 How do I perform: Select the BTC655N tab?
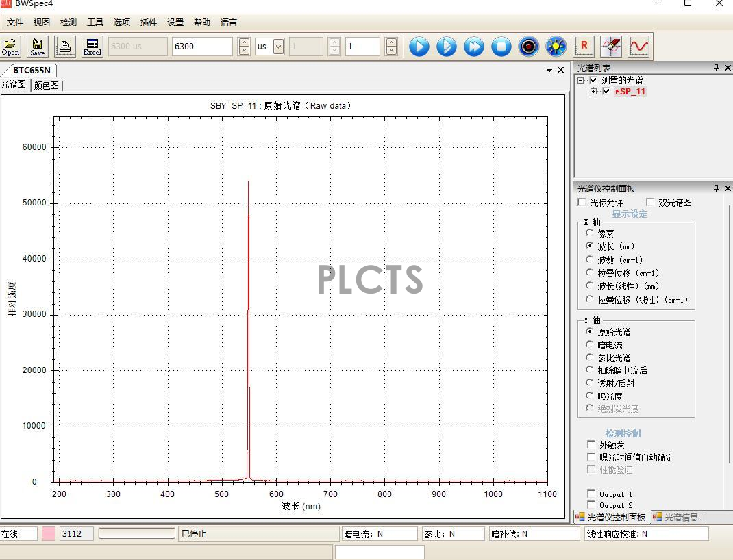click(x=32, y=71)
